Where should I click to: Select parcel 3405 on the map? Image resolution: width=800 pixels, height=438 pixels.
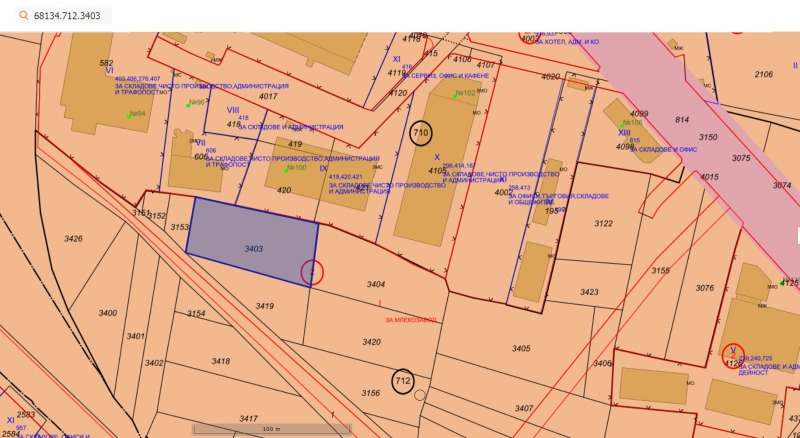coord(520,348)
